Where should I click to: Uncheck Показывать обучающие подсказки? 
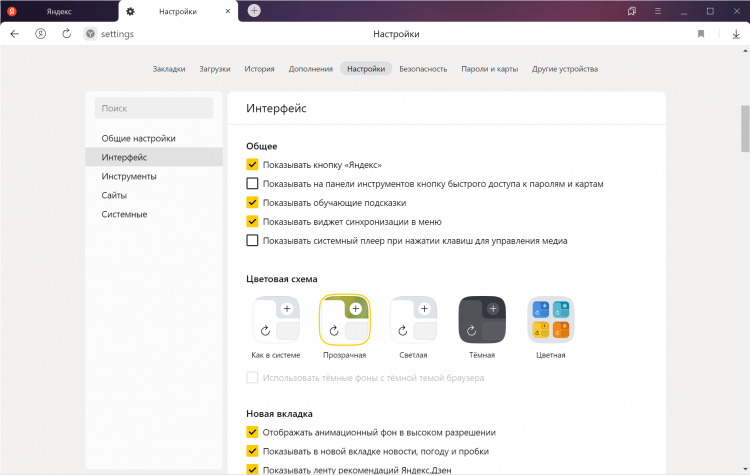(x=252, y=202)
